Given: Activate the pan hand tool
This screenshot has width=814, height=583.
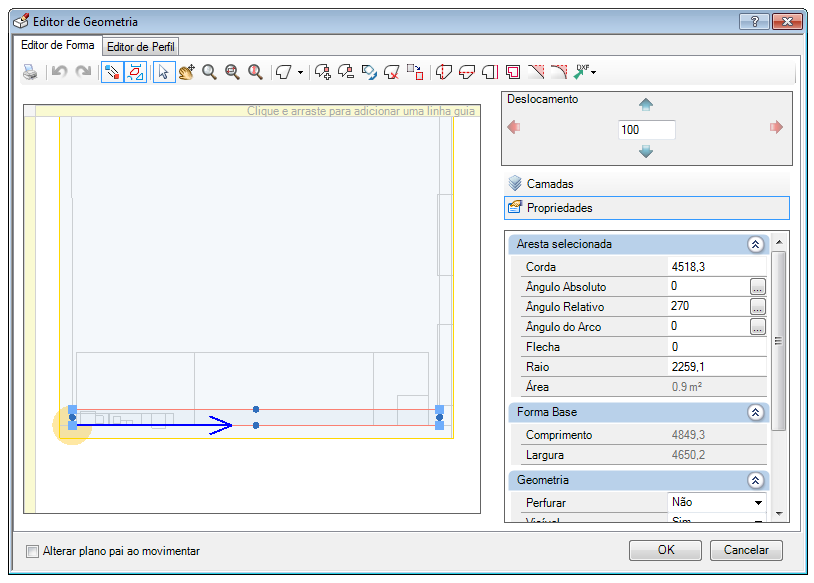Looking at the screenshot, I should pos(186,72).
